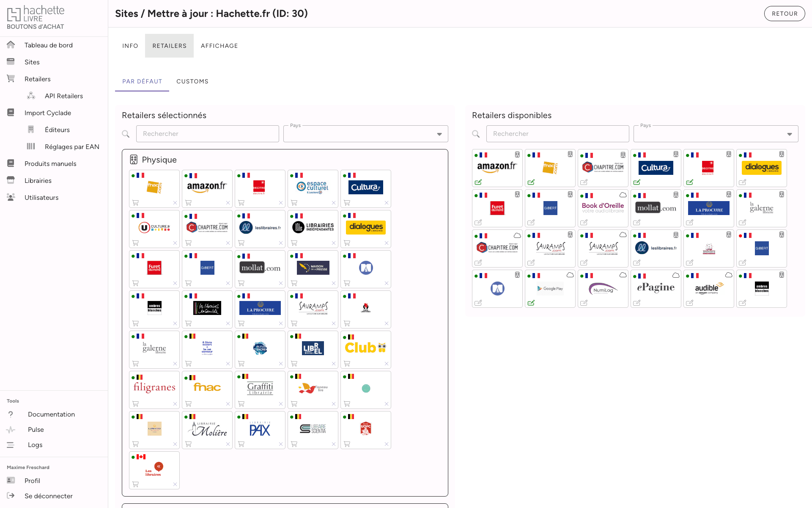Click edit icon on available dialogues card

point(743,182)
